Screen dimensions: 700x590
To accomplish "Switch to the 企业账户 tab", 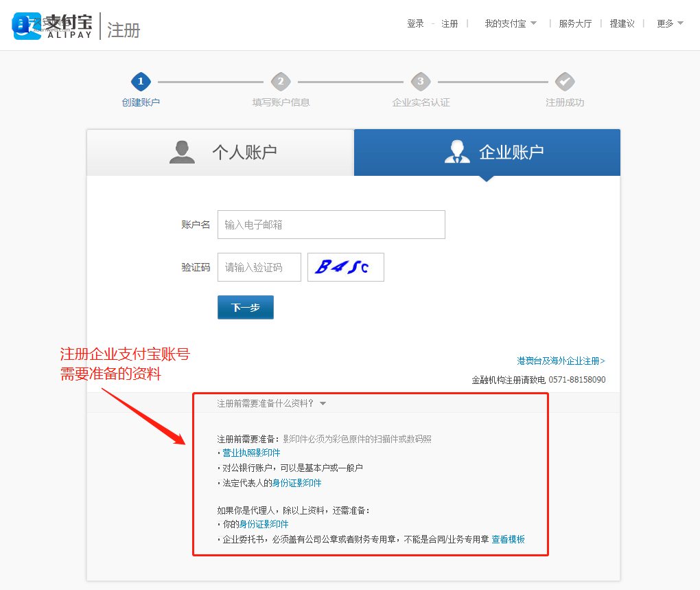I will click(487, 152).
